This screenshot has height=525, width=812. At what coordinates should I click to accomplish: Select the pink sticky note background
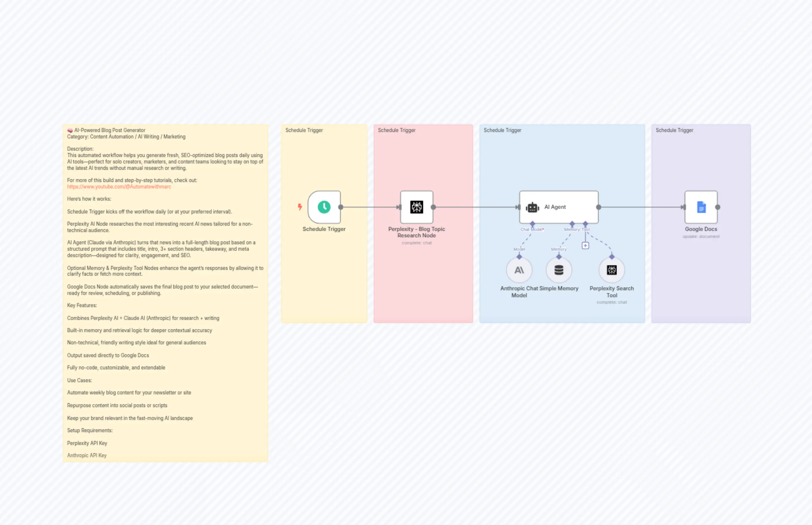point(423,283)
